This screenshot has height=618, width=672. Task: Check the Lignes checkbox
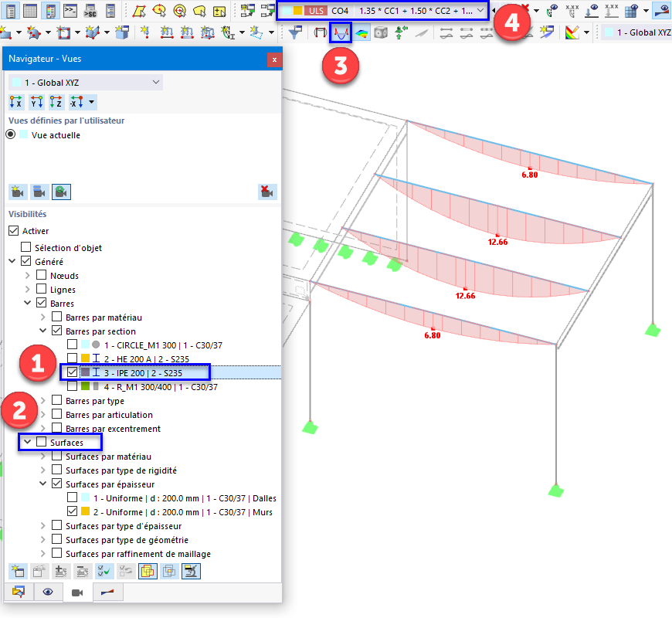click(42, 289)
